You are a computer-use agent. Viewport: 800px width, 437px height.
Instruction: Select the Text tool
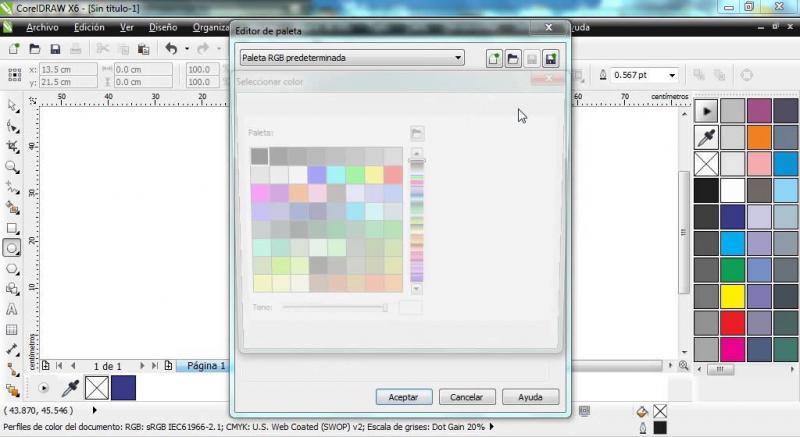pos(12,309)
